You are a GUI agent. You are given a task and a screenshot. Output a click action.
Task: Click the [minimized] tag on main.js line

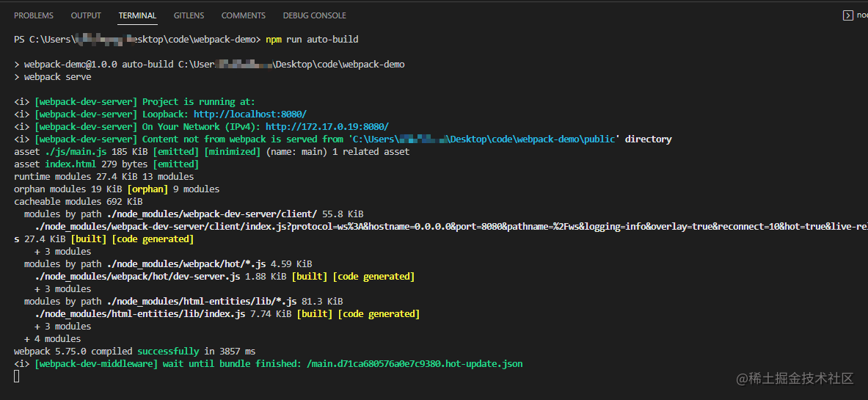(x=233, y=152)
